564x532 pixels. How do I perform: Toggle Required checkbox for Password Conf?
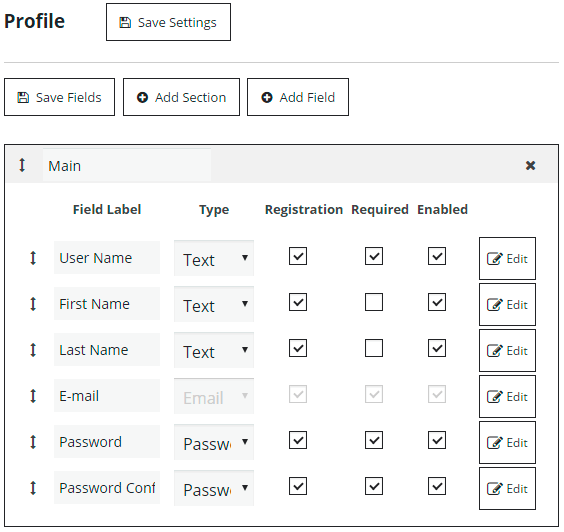coord(374,486)
